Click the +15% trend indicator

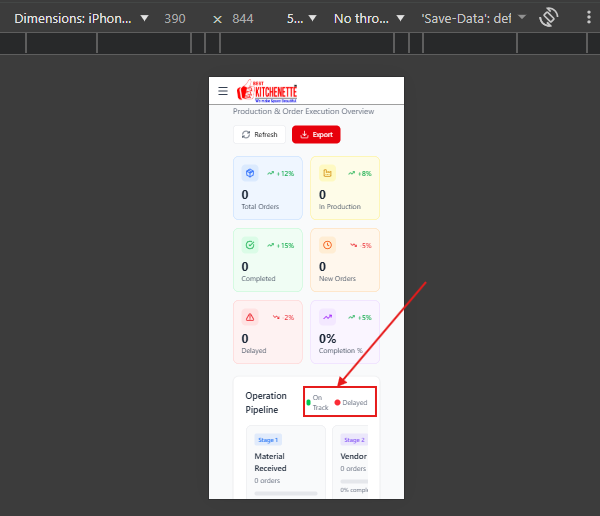(x=281, y=245)
